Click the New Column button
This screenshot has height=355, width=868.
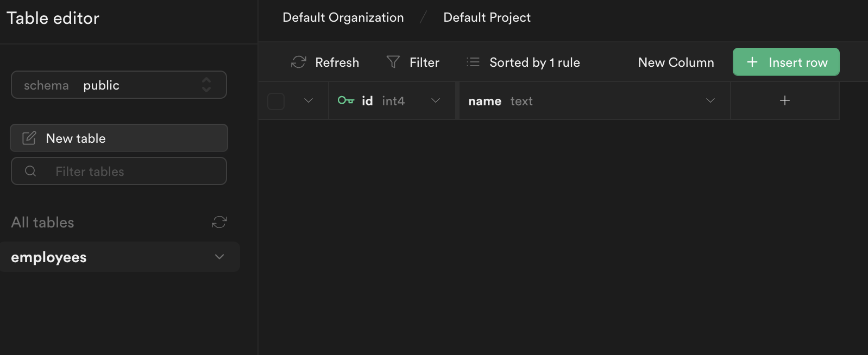(x=676, y=62)
